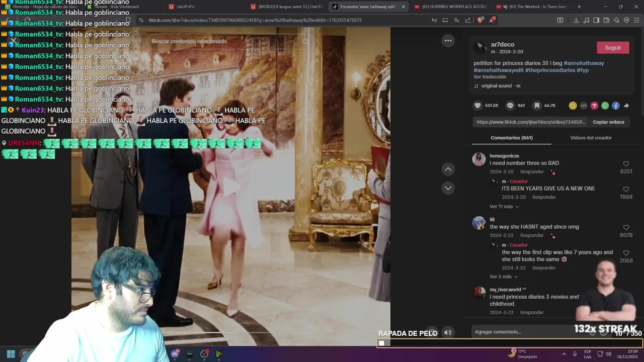Image resolution: width=644 pixels, height=362 pixels.
Task: Like homogenicss comment heart
Action: 626,164
